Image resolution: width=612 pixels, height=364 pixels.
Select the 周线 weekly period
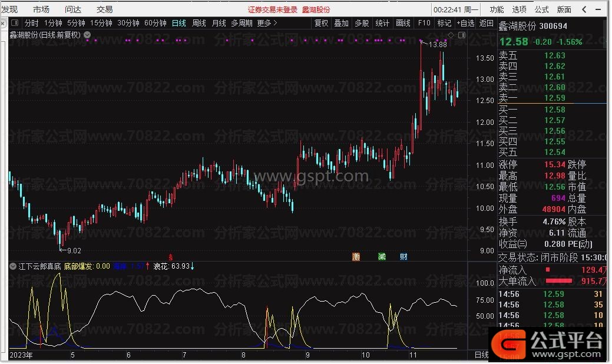(199, 23)
